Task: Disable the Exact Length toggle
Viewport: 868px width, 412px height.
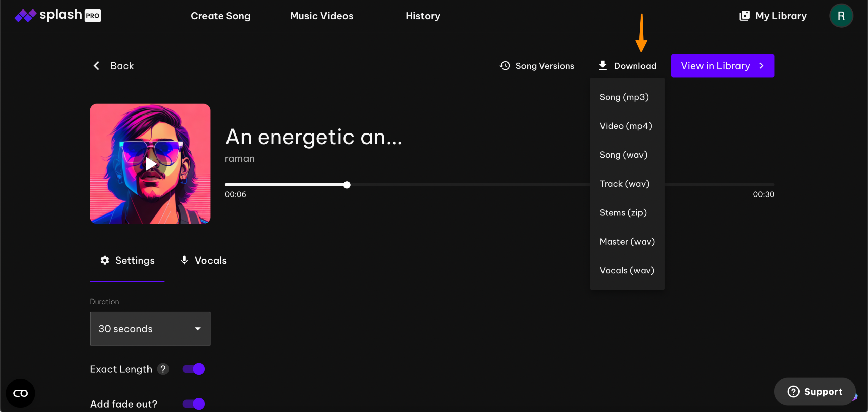Action: point(194,369)
